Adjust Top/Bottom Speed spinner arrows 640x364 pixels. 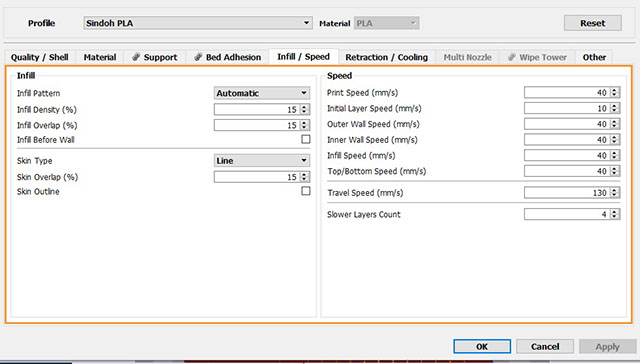coord(615,171)
